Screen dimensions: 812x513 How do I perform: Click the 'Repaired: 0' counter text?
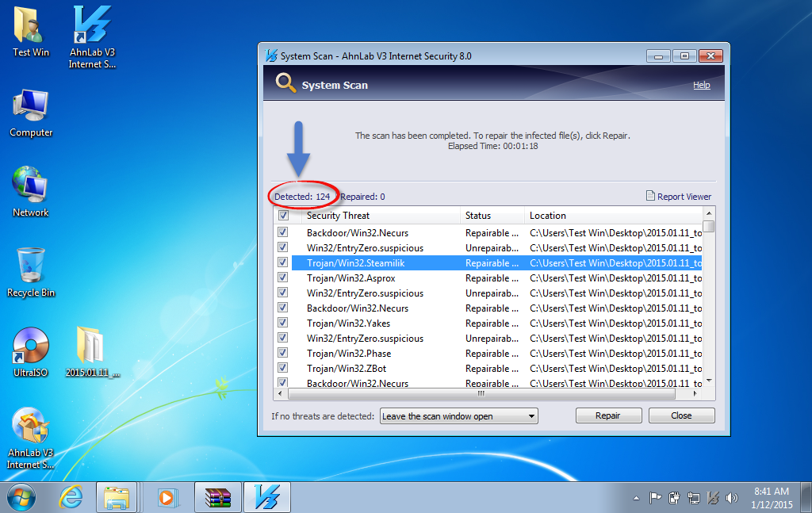coord(362,197)
